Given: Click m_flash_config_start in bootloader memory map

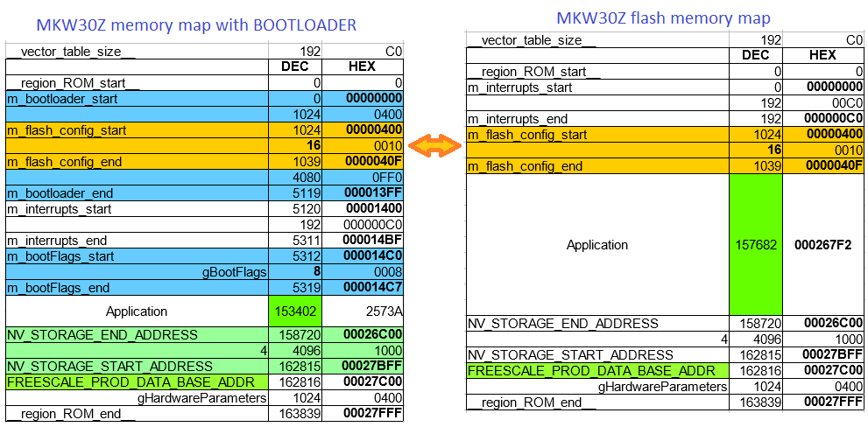Looking at the screenshot, I should pyautogui.click(x=67, y=130).
